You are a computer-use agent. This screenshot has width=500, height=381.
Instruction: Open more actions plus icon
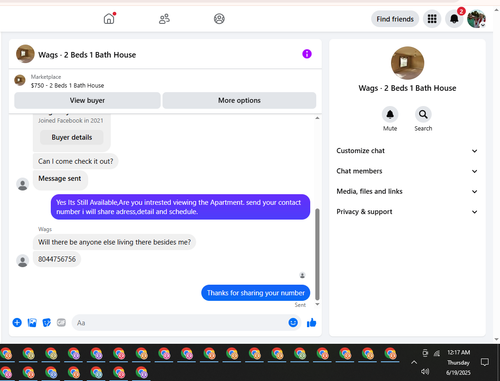(17, 323)
